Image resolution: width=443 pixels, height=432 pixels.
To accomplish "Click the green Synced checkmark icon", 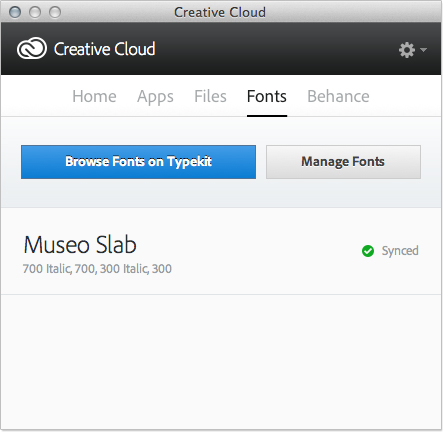I will (368, 251).
